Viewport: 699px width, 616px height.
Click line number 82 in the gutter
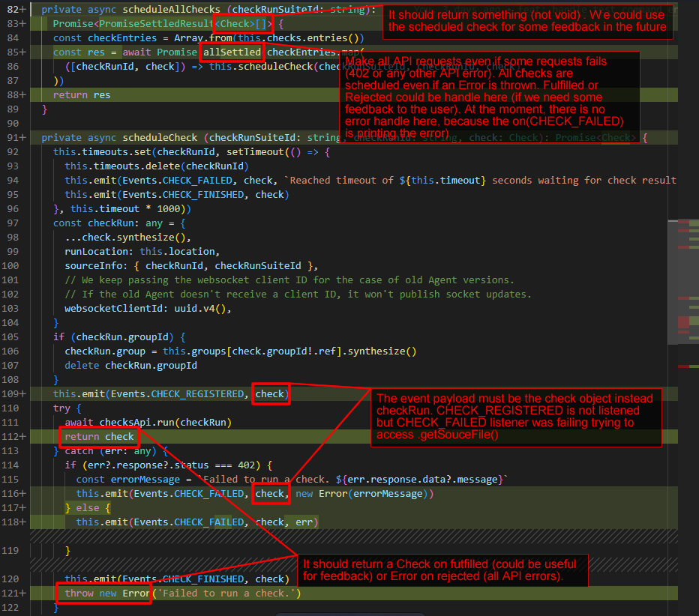pos(13,9)
